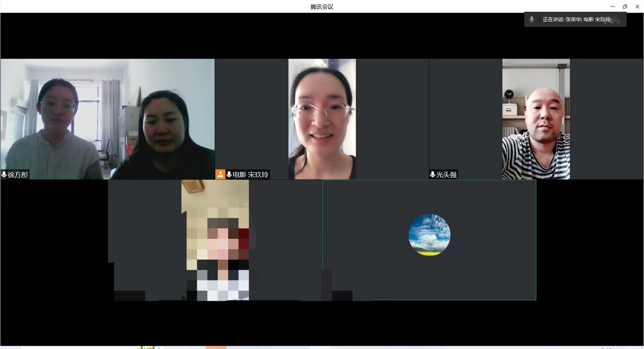The width and height of the screenshot is (644, 349).
Task: Select the 光头强 video tile
Action: [536, 119]
